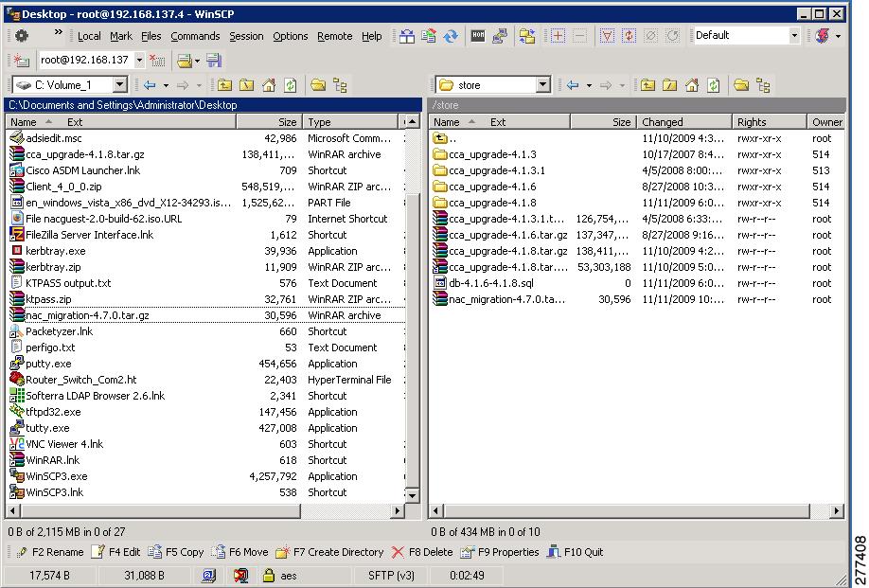This screenshot has width=869, height=588.
Task: Go to home directory in local panel
Action: click(269, 85)
